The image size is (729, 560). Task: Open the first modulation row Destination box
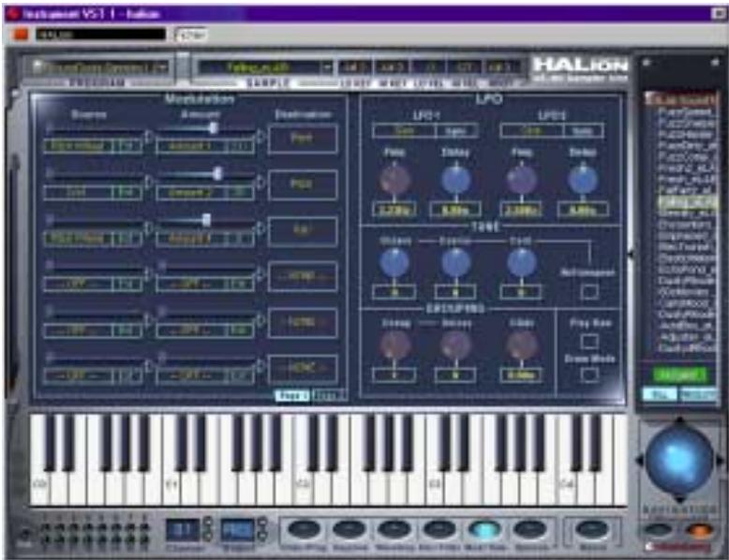303,139
